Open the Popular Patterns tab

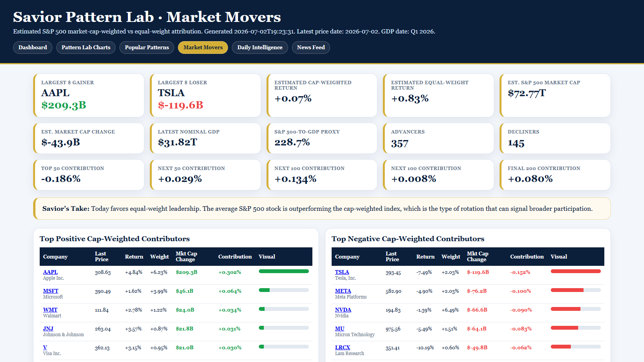click(x=147, y=47)
